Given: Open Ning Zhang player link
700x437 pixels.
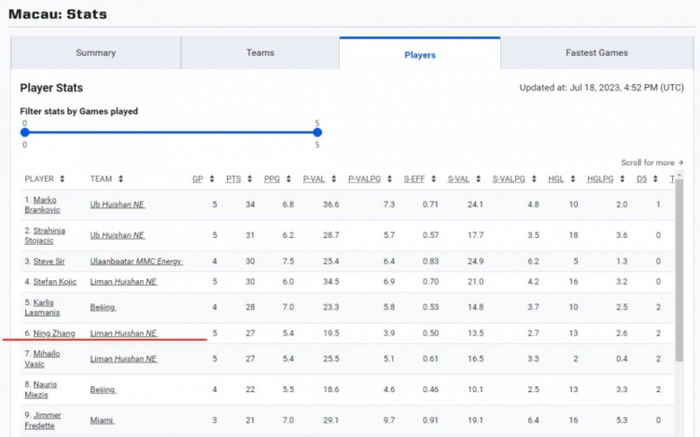Looking at the screenshot, I should tap(54, 333).
